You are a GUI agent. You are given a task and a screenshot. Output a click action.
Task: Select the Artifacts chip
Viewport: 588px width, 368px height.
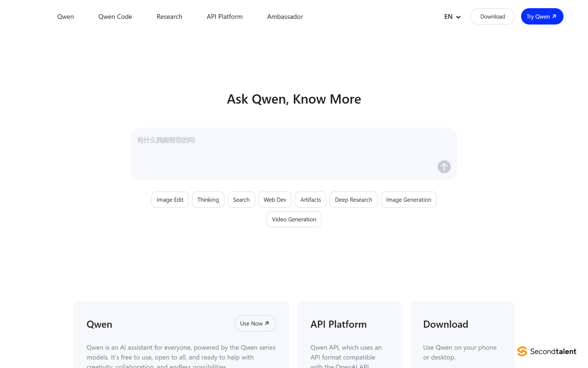pos(310,200)
